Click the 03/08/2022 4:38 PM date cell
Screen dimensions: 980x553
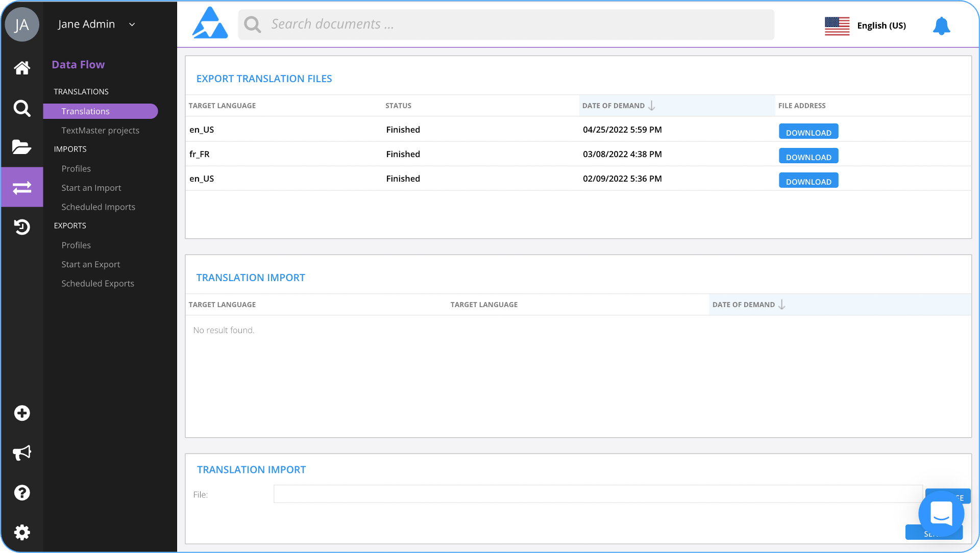click(x=622, y=154)
